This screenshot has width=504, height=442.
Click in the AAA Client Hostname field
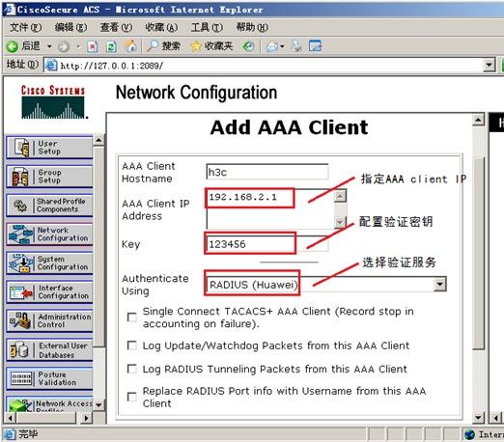tap(267, 172)
